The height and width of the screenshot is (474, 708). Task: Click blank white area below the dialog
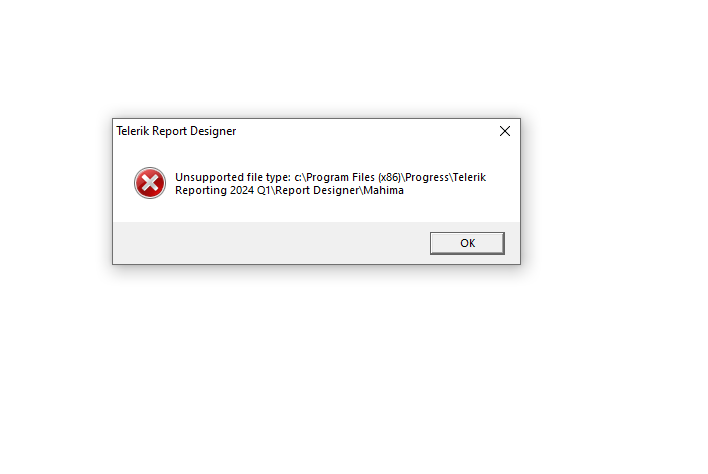(x=316, y=361)
